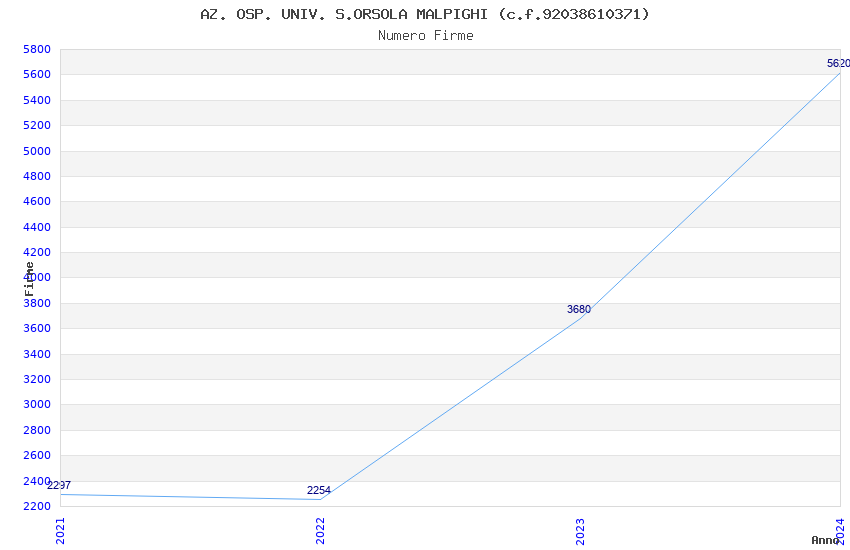Click the x-axis year 2021
Viewport: 850px width, 550px height.
click(60, 531)
